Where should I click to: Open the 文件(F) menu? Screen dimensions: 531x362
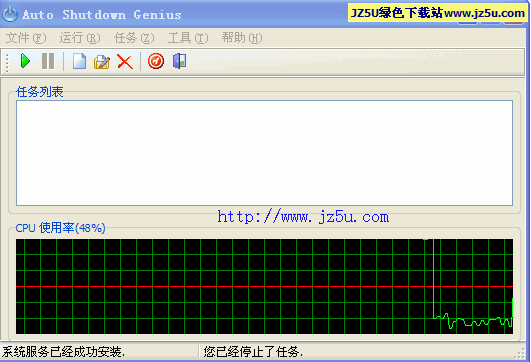tap(26, 38)
